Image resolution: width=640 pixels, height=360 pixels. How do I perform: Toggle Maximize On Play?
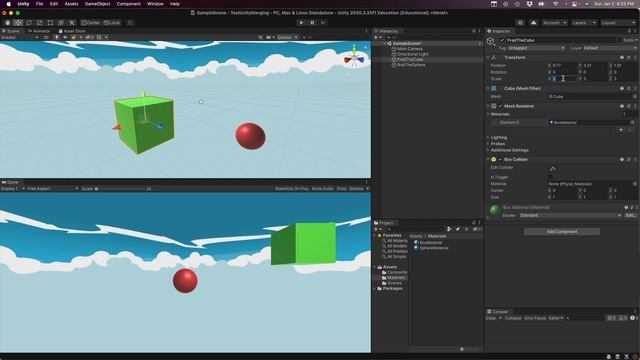pos(292,189)
